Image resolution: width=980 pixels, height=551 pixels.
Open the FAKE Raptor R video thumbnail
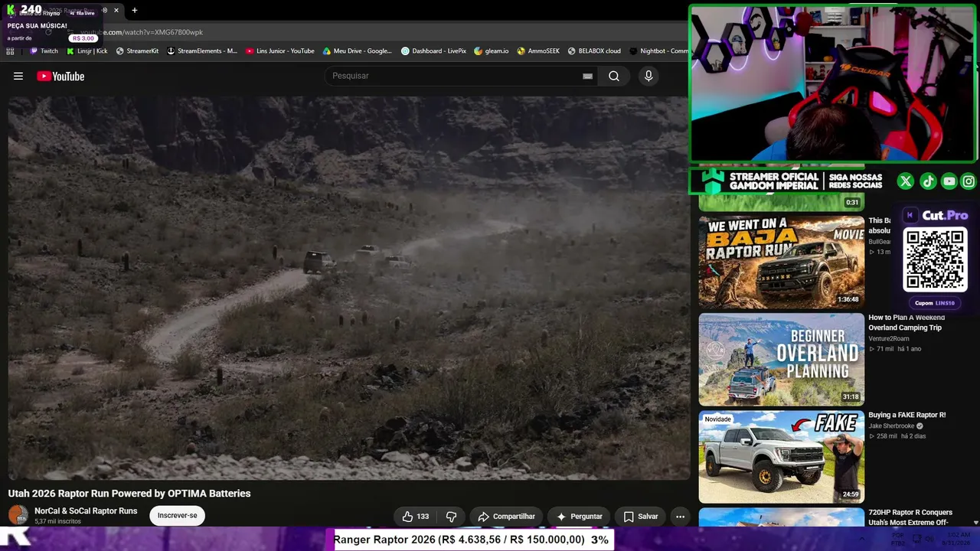click(781, 457)
